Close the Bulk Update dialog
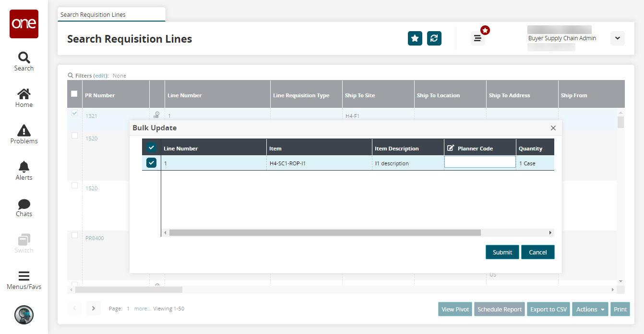This screenshot has height=334, width=644. 553,128
